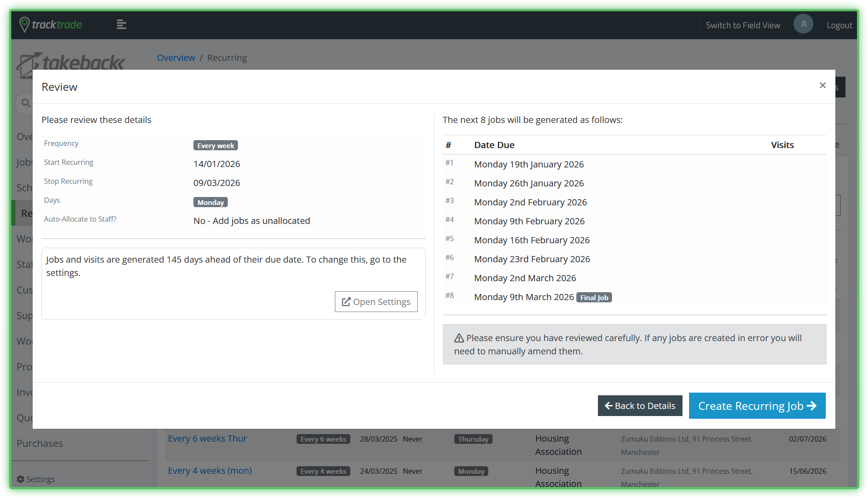
Task: Click the 'Every week' frequency badge
Action: tap(215, 145)
